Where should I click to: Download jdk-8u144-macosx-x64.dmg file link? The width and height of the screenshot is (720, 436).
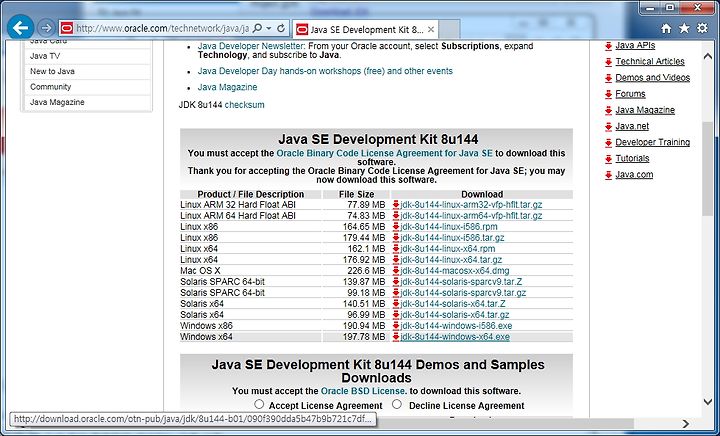(455, 271)
